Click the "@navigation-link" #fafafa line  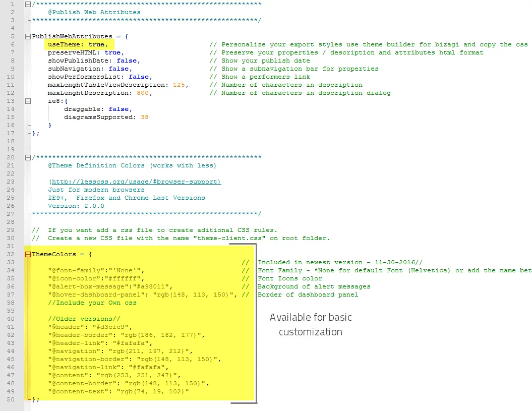108,367
